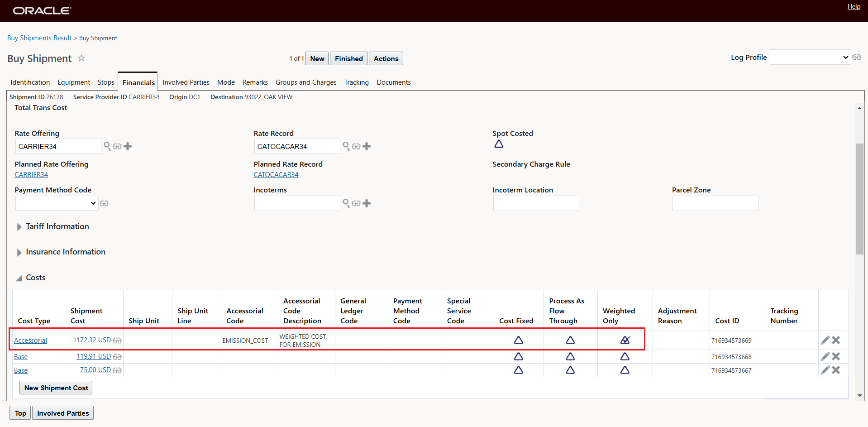
Task: Focus the Incoterm Location input field
Action: click(x=536, y=203)
